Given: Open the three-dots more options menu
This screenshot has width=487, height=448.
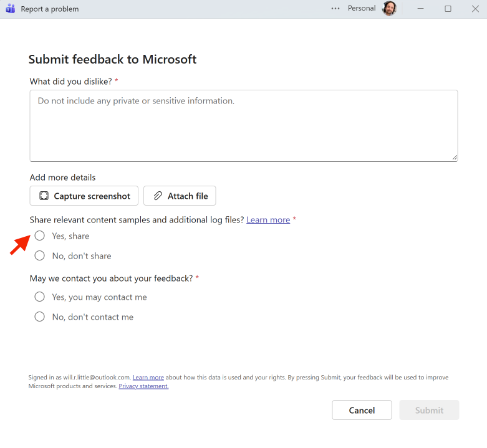Looking at the screenshot, I should point(335,9).
